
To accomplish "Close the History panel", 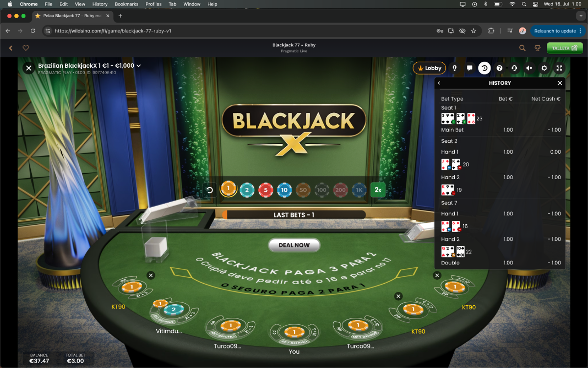I will click(x=560, y=83).
